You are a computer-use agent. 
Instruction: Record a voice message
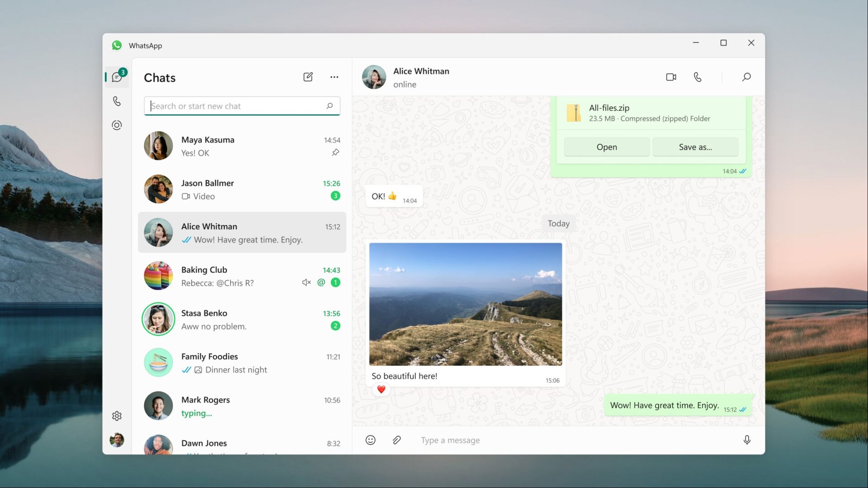click(747, 440)
